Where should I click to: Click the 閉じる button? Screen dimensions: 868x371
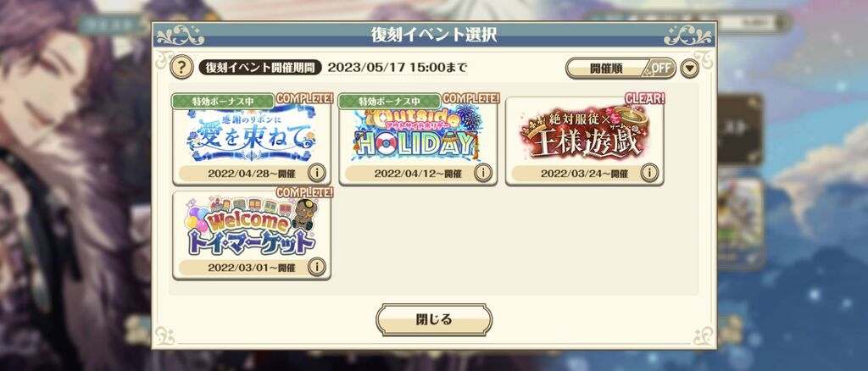(x=434, y=319)
